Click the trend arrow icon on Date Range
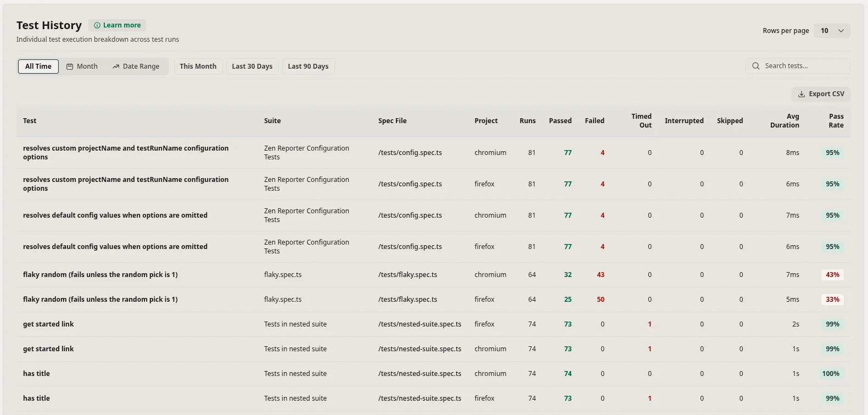The image size is (868, 415). (x=116, y=67)
